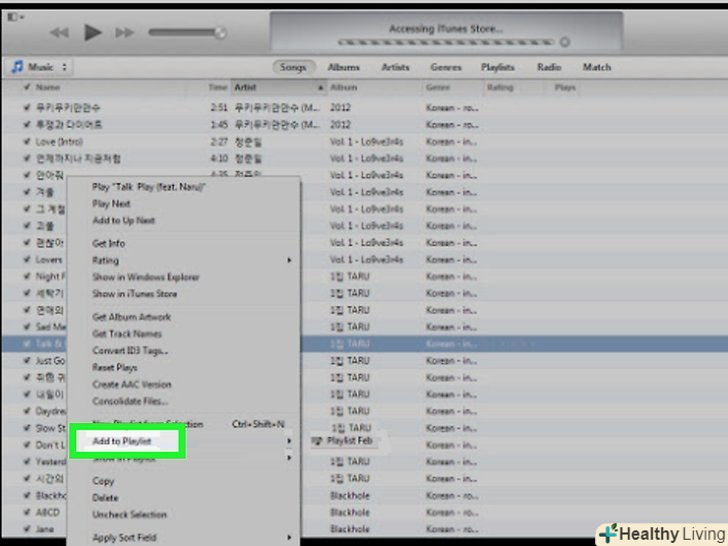Sort by the Name column header

[48, 87]
